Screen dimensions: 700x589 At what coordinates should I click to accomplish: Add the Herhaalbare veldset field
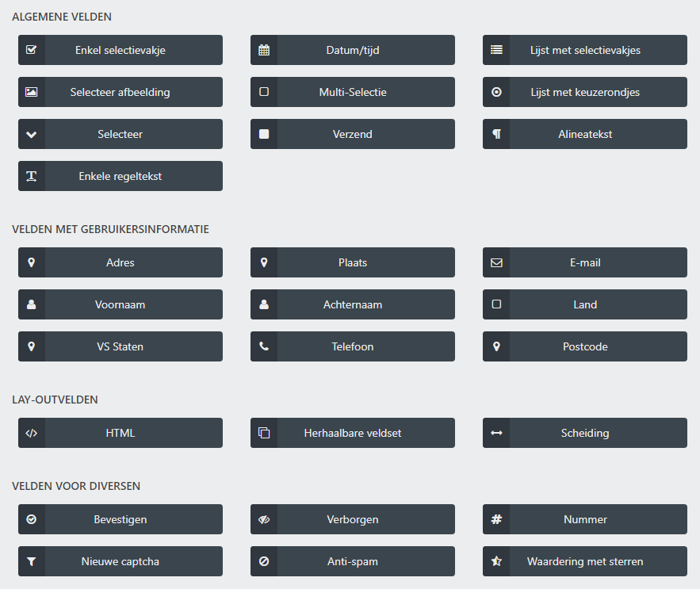point(353,433)
